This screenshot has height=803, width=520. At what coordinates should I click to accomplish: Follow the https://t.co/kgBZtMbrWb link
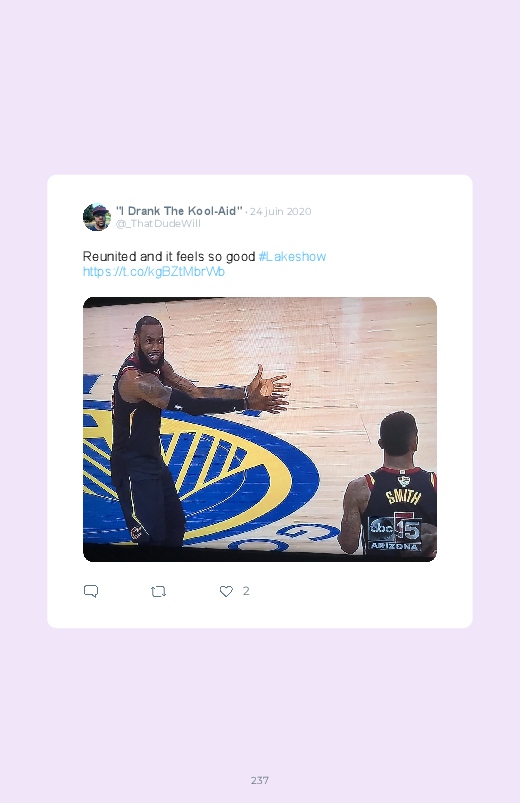154,271
